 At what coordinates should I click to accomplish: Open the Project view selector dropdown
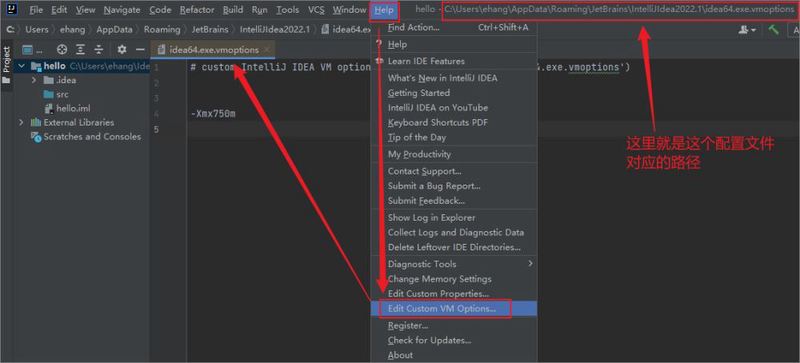(x=33, y=50)
